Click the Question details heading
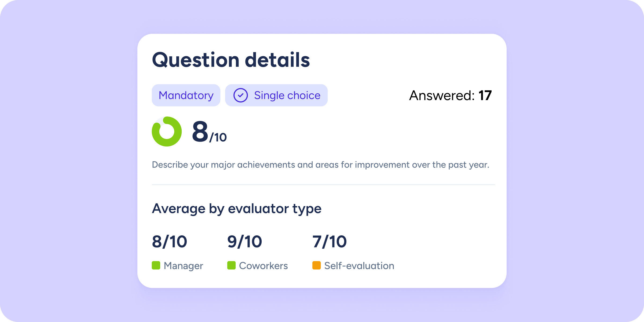This screenshot has height=322, width=644. click(x=231, y=60)
